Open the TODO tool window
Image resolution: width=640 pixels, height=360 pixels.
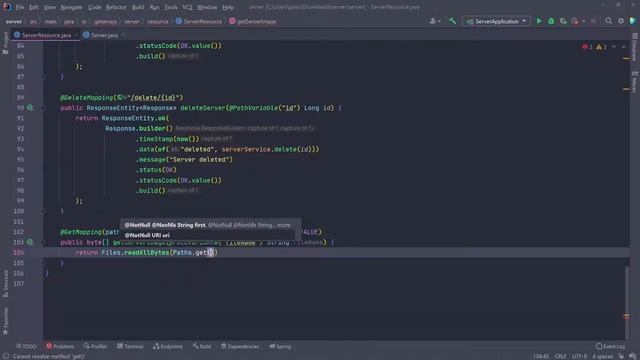[x=26, y=346]
